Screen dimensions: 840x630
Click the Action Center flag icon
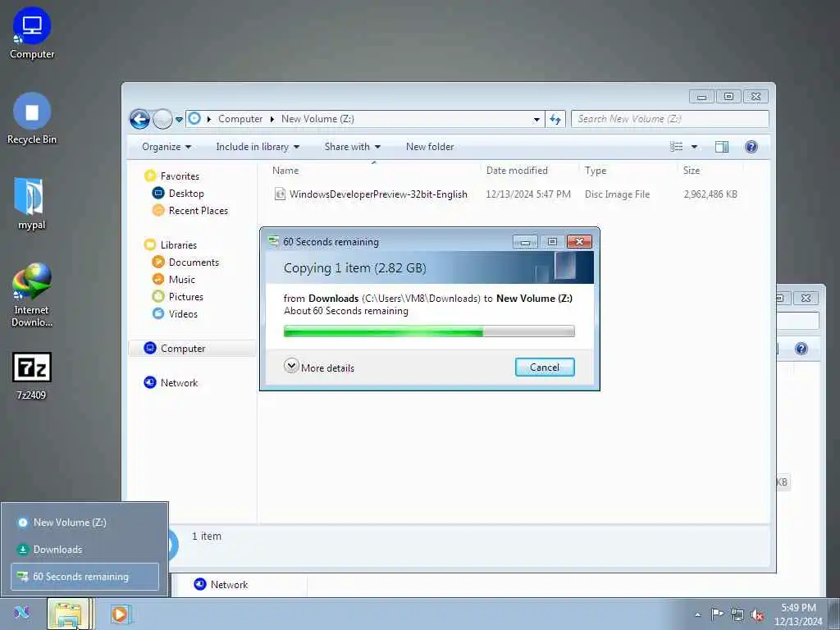[x=717, y=614]
